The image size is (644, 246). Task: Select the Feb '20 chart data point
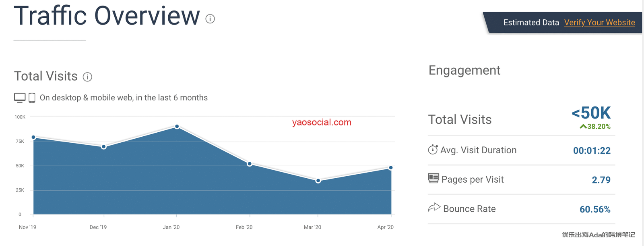(250, 164)
